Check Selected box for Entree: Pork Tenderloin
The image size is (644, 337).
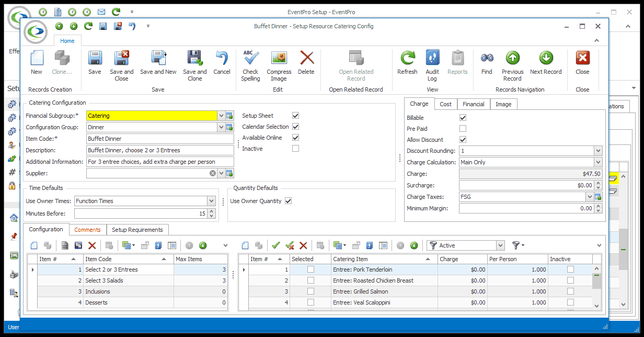click(311, 269)
